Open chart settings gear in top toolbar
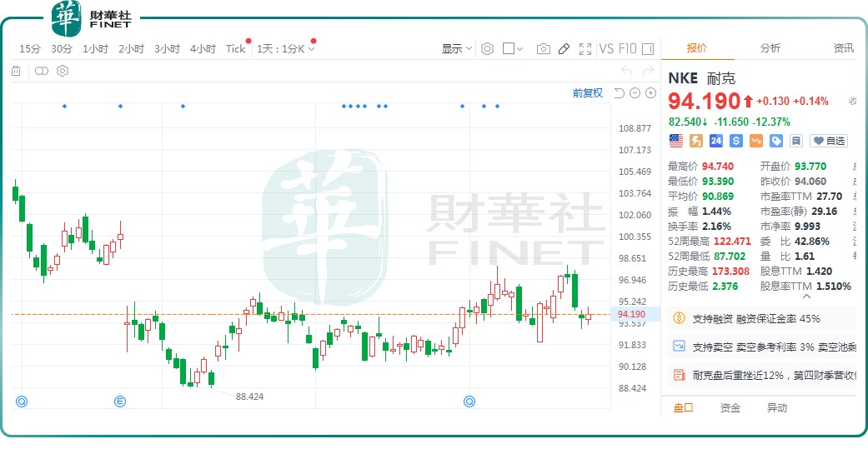 pos(487,48)
